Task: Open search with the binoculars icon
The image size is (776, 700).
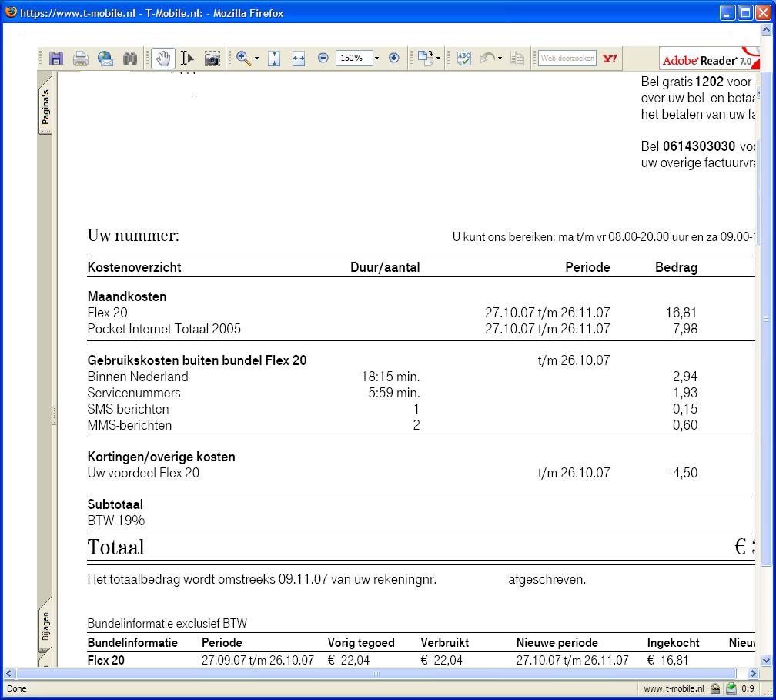Action: click(129, 59)
